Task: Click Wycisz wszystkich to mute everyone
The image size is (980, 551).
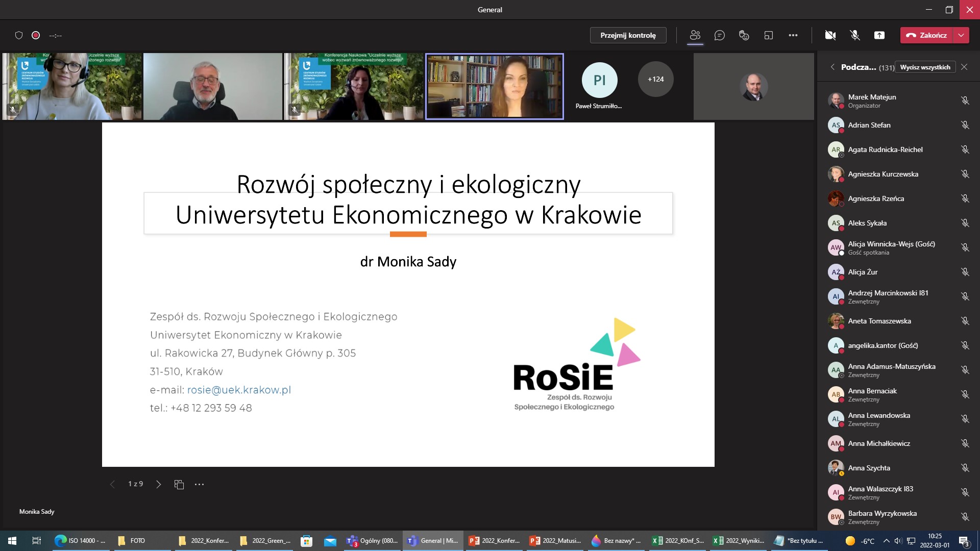Action: click(925, 67)
